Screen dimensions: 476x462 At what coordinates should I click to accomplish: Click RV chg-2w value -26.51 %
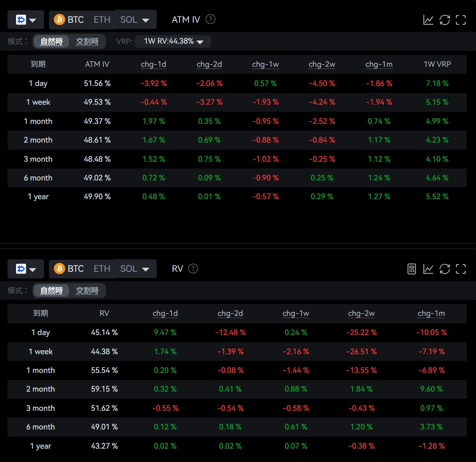point(361,352)
